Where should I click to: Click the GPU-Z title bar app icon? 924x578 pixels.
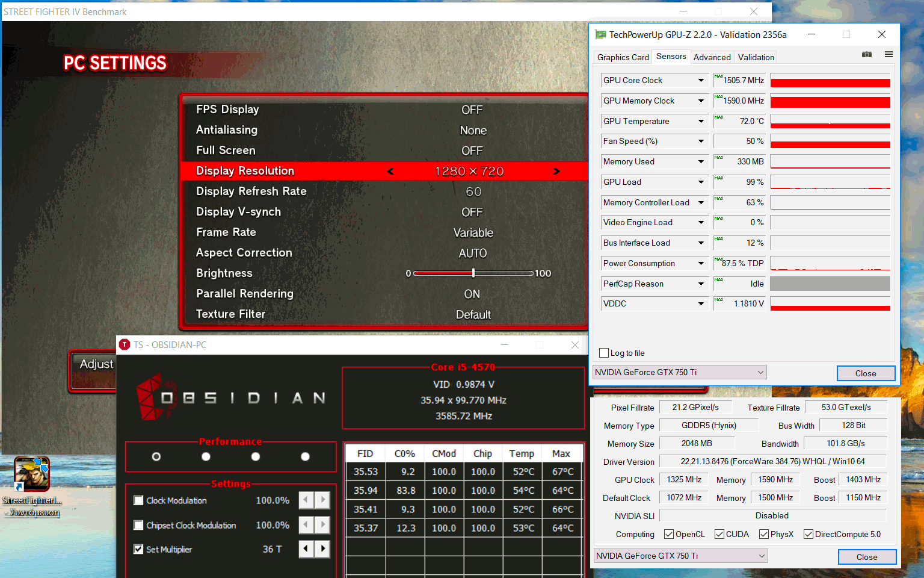tap(600, 35)
